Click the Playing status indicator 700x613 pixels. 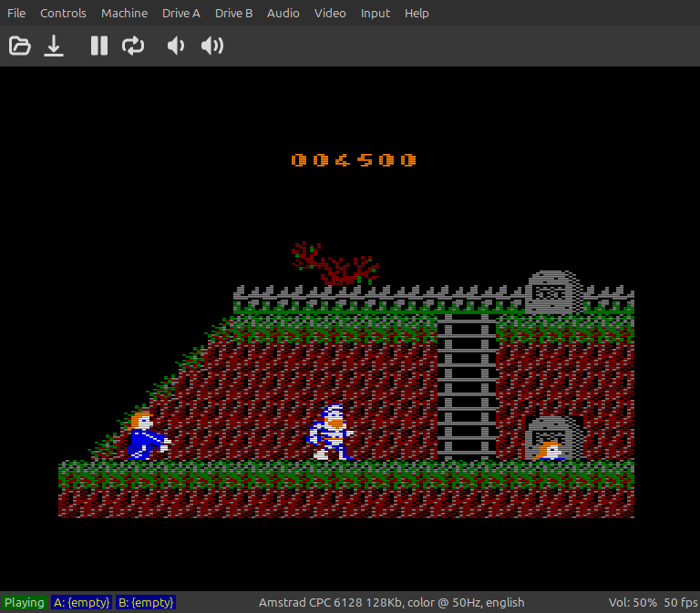coord(24,602)
